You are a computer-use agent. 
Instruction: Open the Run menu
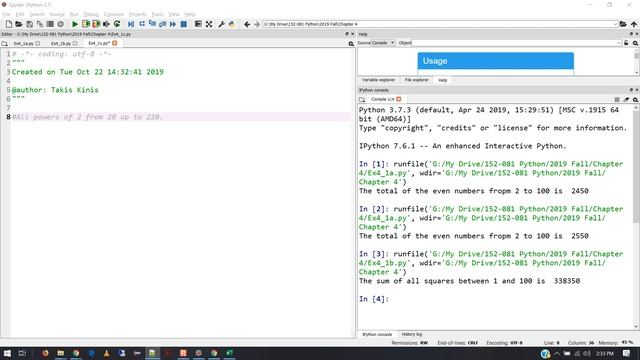(74, 14)
